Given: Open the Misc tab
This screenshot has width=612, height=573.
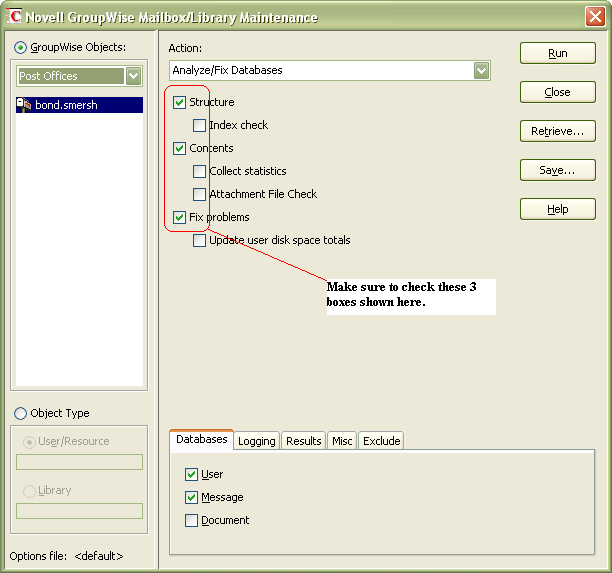Looking at the screenshot, I should (342, 441).
